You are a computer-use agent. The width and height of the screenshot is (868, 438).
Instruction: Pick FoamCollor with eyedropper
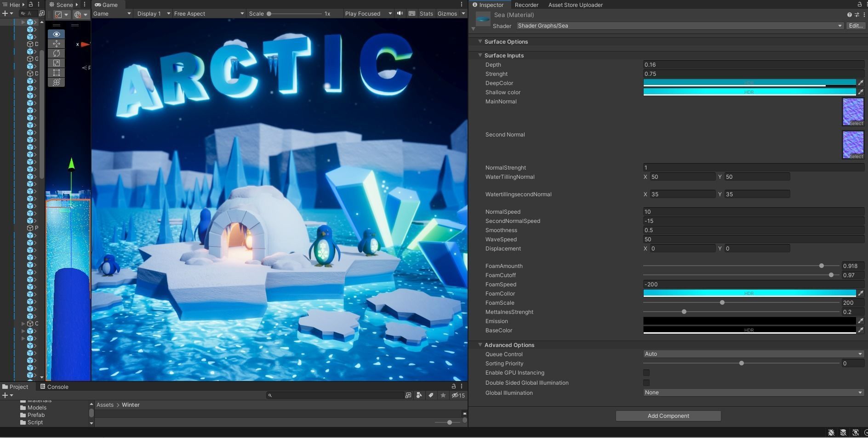861,293
